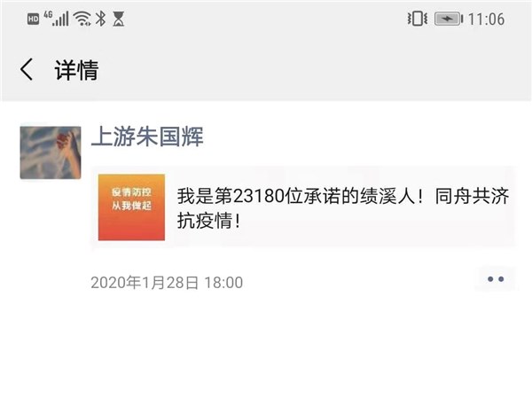Tap the 抗疫情 text line in card

tap(209, 221)
